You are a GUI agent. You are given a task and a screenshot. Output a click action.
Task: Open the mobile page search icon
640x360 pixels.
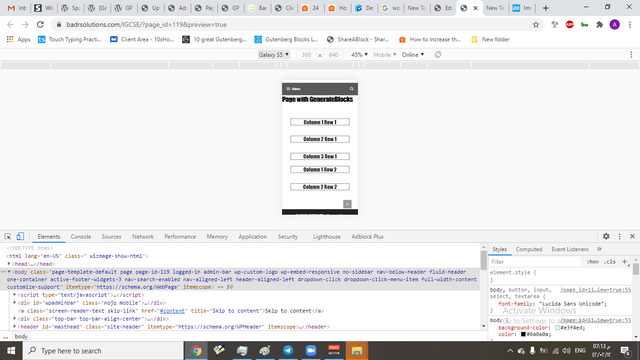pyautogui.click(x=351, y=89)
